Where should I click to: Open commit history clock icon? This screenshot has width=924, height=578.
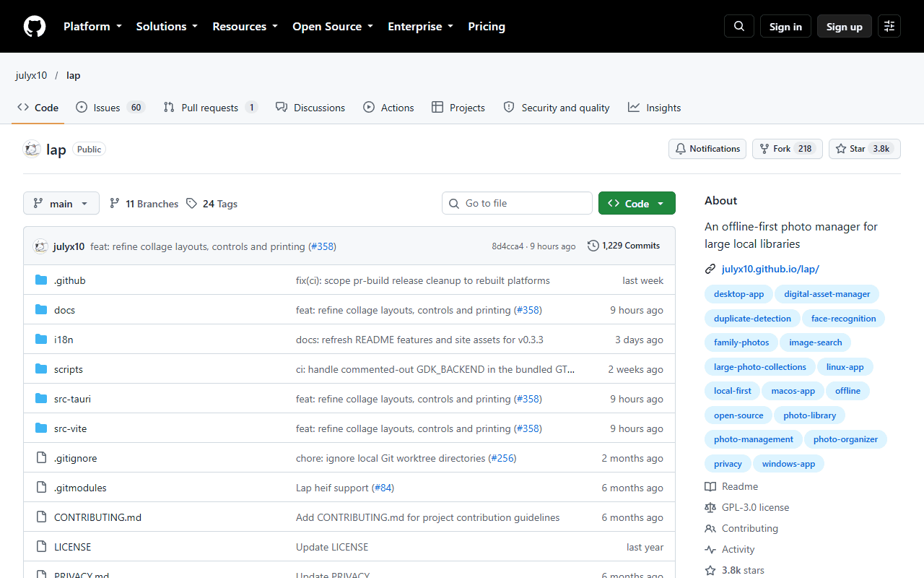593,246
